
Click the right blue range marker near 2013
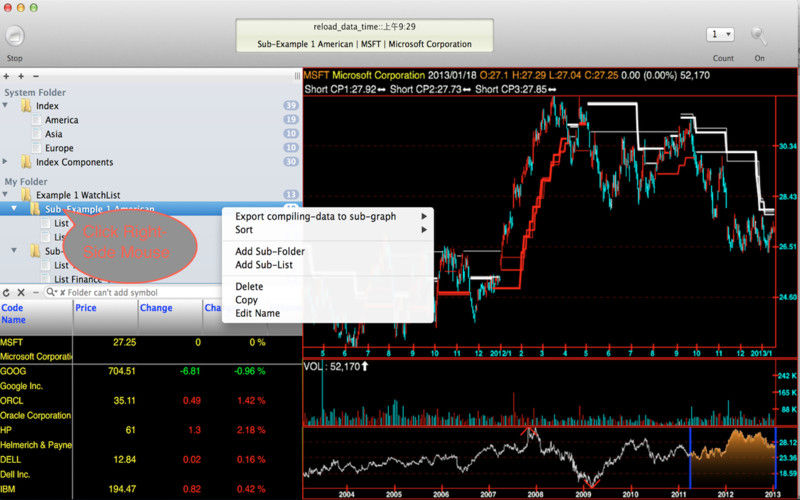click(x=775, y=458)
